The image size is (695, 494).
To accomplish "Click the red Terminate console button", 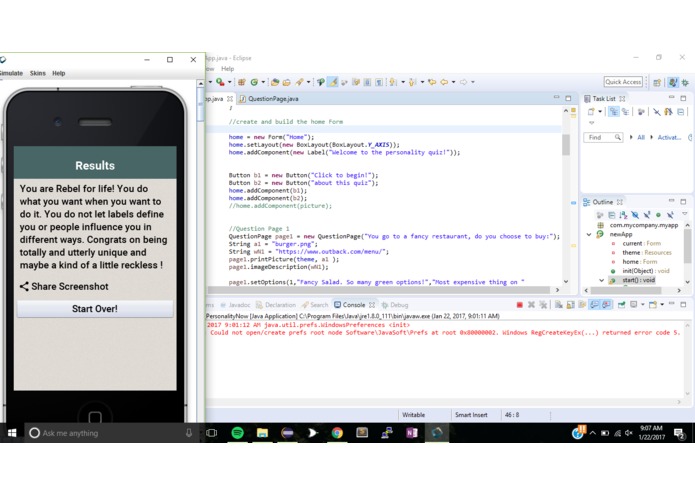I will (x=519, y=305).
